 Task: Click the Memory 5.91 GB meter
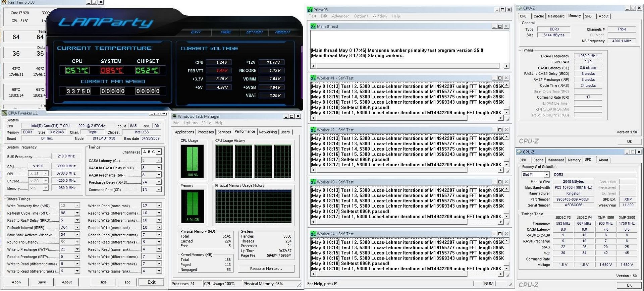(x=192, y=207)
